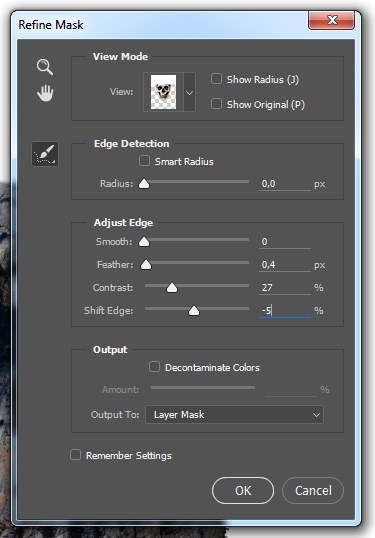Viewport: 375px width, 538px height.
Task: Click the Shift Edge slider handle
Action: [x=194, y=311]
